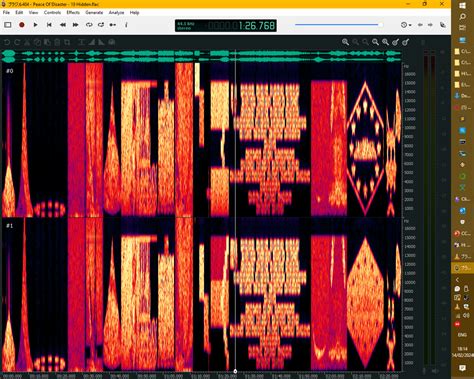The height and width of the screenshot is (379, 474).
Task: Fast-forward the playback position
Action: click(x=76, y=25)
